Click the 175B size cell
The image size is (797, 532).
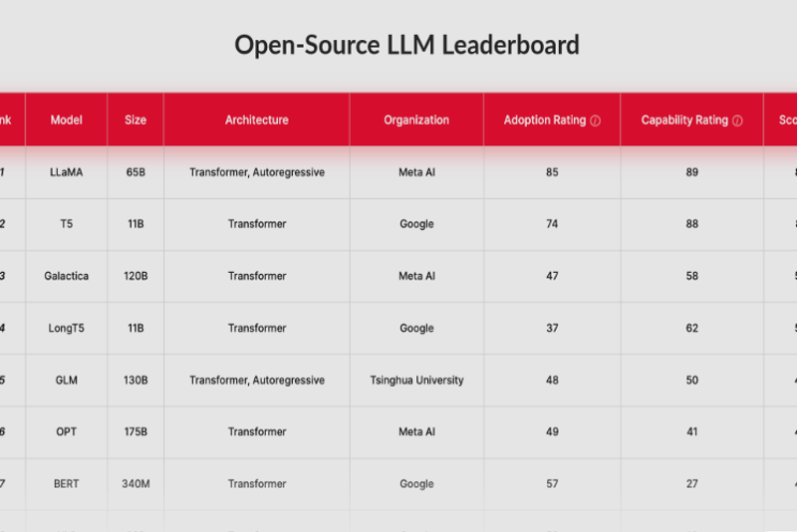[x=135, y=432]
